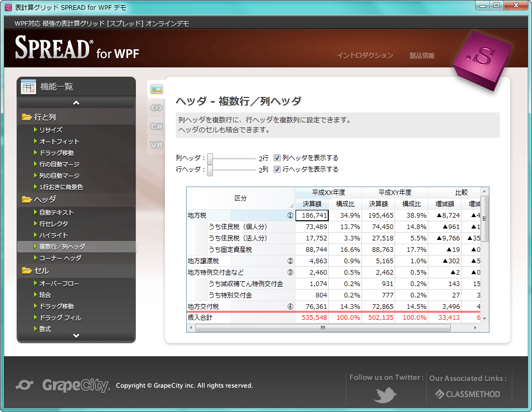Select 複数行／列ヘッダ in the sidebar
532x412 pixels.
click(62, 247)
